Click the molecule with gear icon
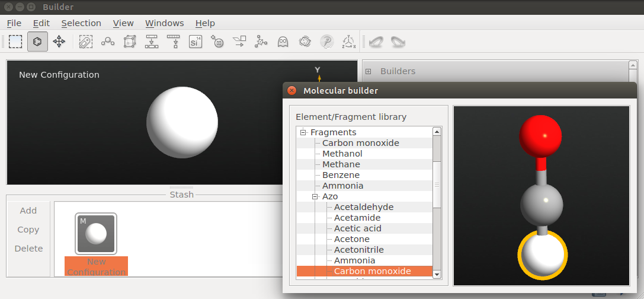644x299 pixels. click(x=261, y=42)
